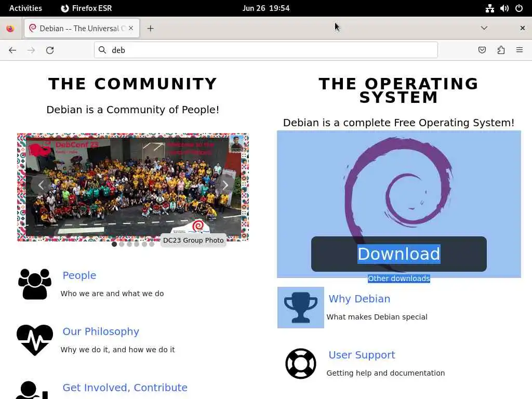Select the second carousel indicator dot
532x399 pixels.
122,244
